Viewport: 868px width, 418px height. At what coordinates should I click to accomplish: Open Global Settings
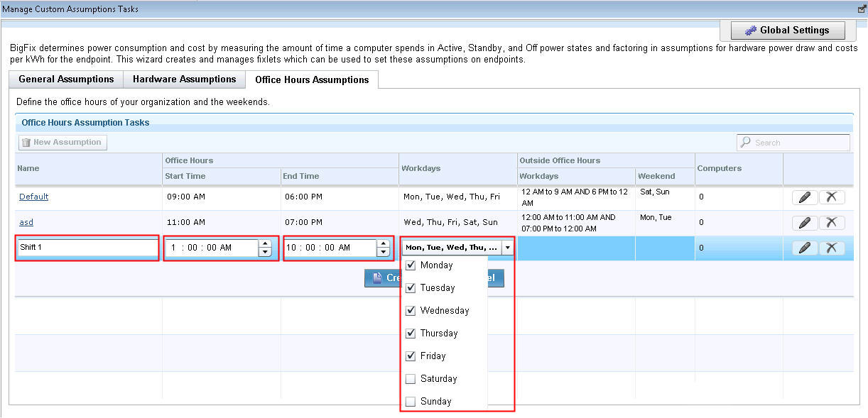click(x=786, y=31)
